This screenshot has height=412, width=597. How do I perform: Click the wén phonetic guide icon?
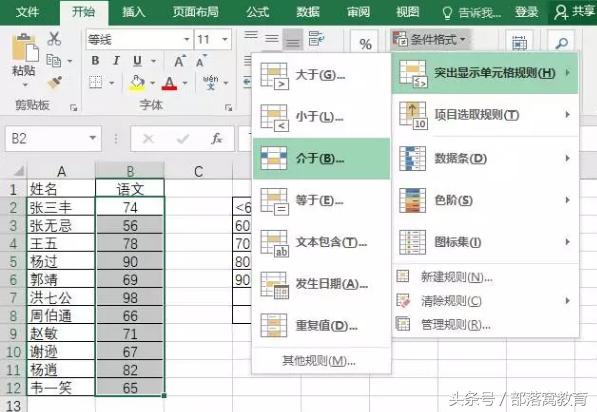click(210, 82)
